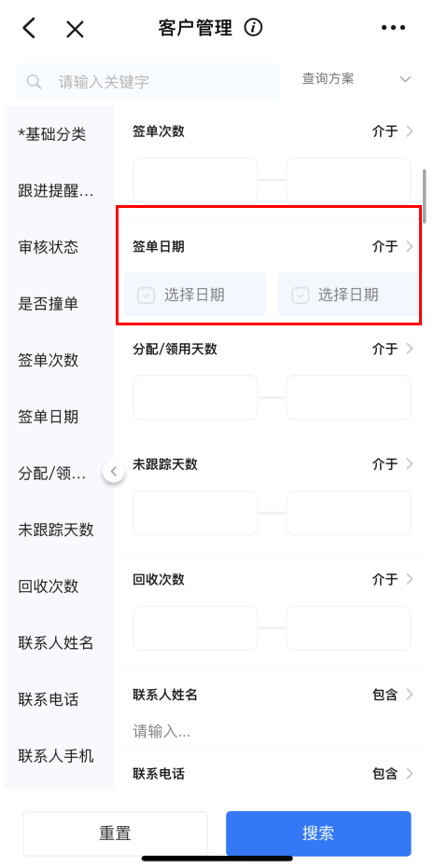Tap the search magnifier icon
The image size is (434, 868).
point(34,82)
